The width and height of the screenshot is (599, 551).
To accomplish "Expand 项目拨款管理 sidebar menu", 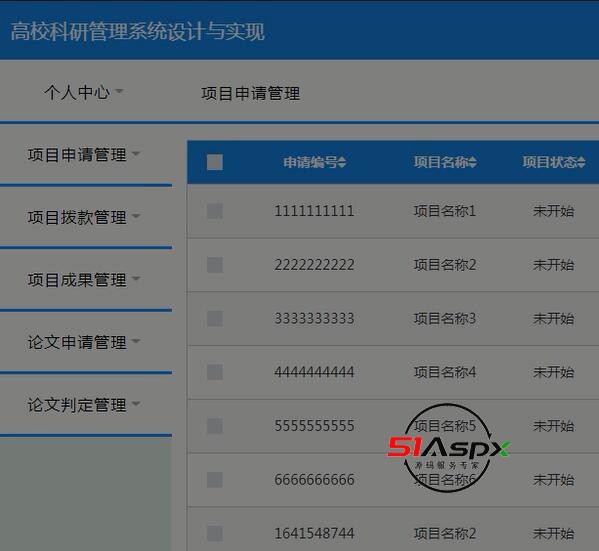I will tap(84, 217).
